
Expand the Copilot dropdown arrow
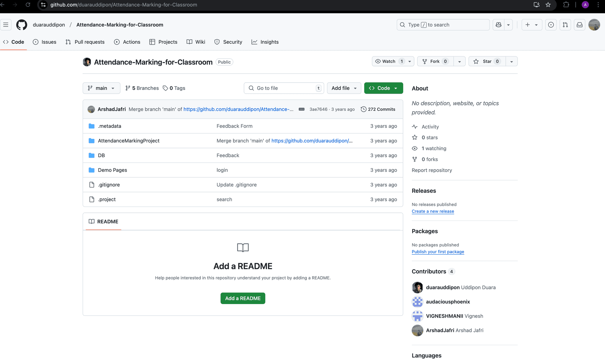pos(508,25)
